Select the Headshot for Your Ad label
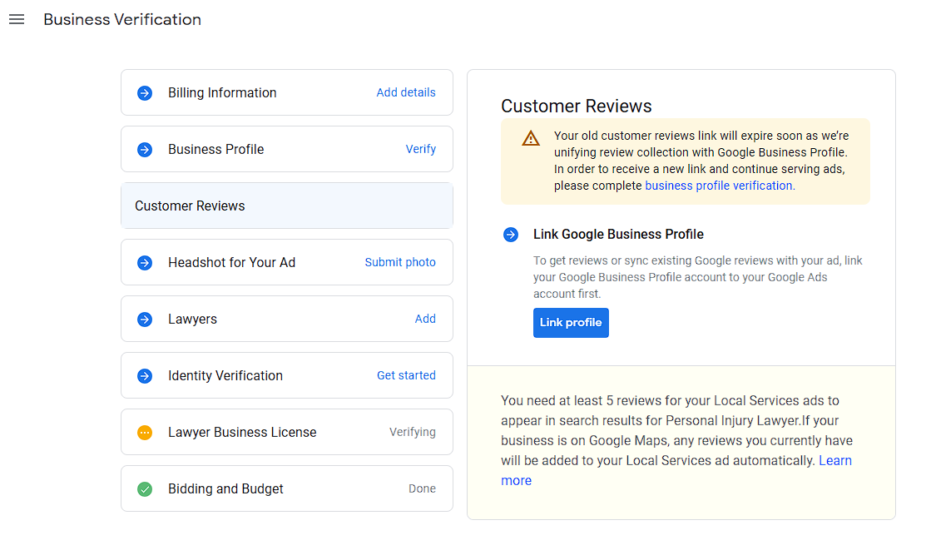Screen dimensions: 926x560 click(231, 262)
